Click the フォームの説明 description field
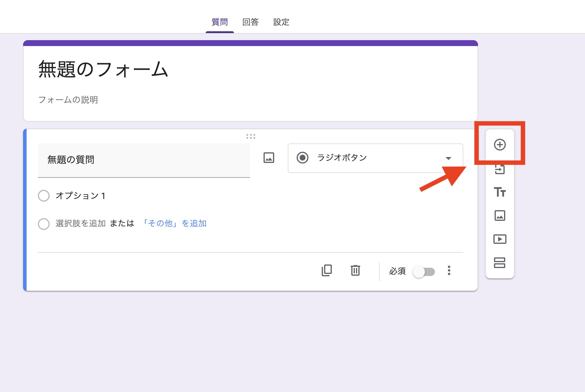585x392 pixels. 68,100
